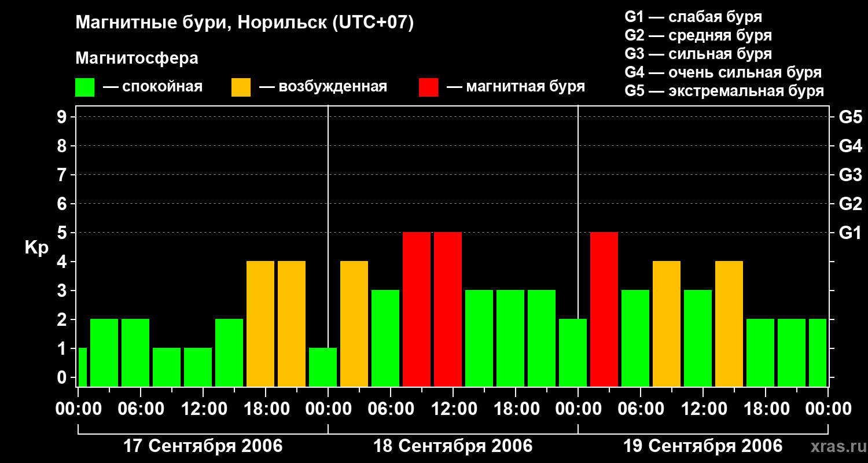Image resolution: width=868 pixels, height=463 pixels.
Task: Click the yellow bar starting at 18:00 on 17 Сентября
Action: click(292, 324)
